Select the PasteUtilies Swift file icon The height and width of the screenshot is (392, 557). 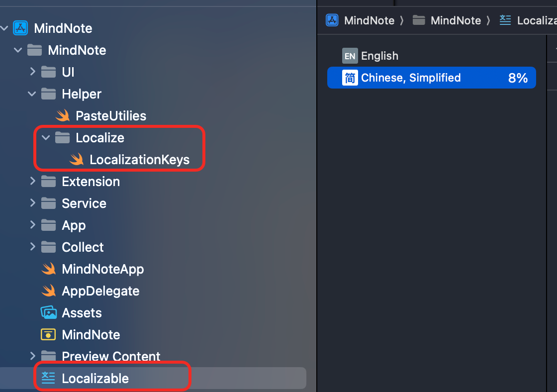(x=62, y=116)
